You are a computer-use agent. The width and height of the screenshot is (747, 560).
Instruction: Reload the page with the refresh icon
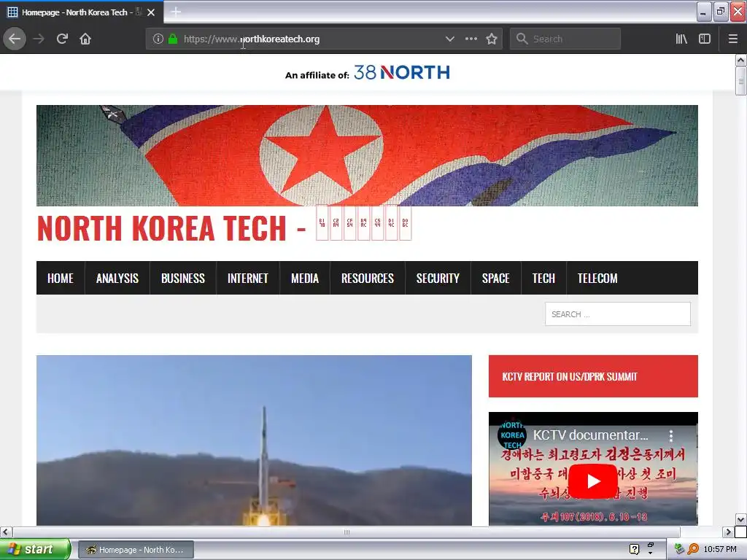click(62, 39)
